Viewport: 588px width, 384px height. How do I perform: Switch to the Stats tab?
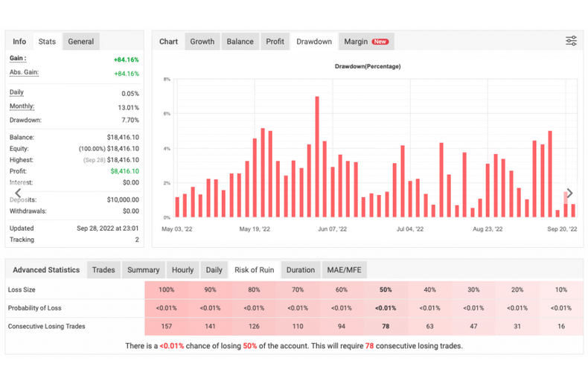pos(47,42)
